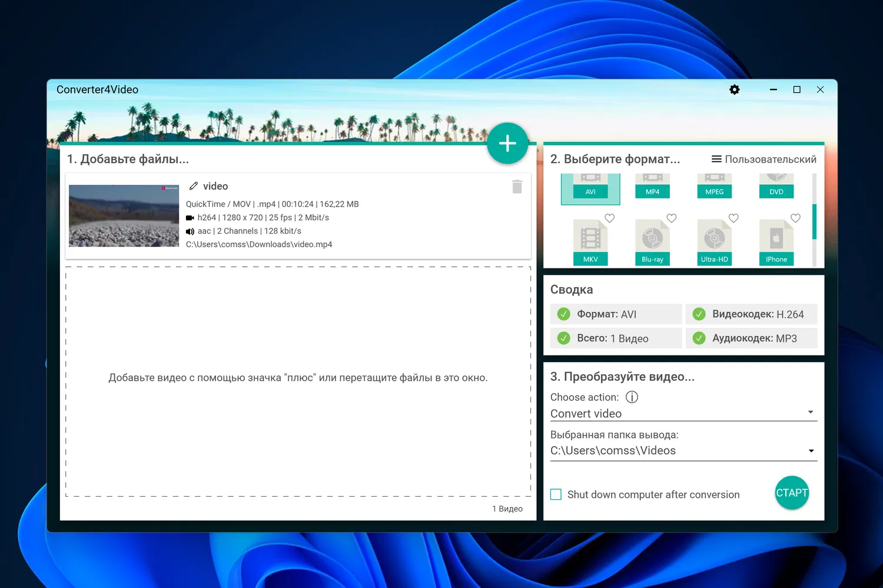The width and height of the screenshot is (883, 588).
Task: Select the Blu-ray format icon
Action: [652, 242]
